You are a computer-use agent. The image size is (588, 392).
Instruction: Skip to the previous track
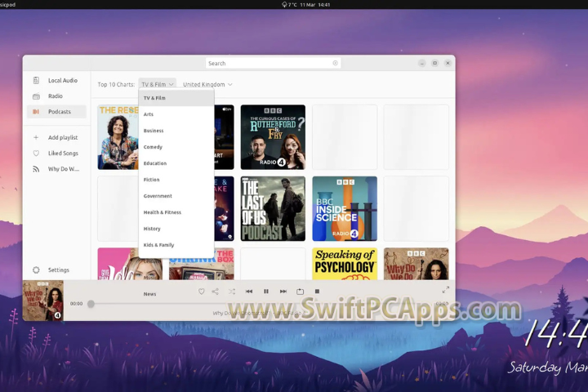coord(249,292)
